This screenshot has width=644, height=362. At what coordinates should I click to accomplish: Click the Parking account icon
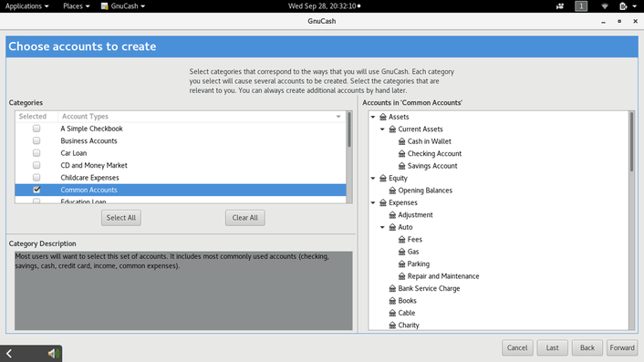[x=401, y=264]
